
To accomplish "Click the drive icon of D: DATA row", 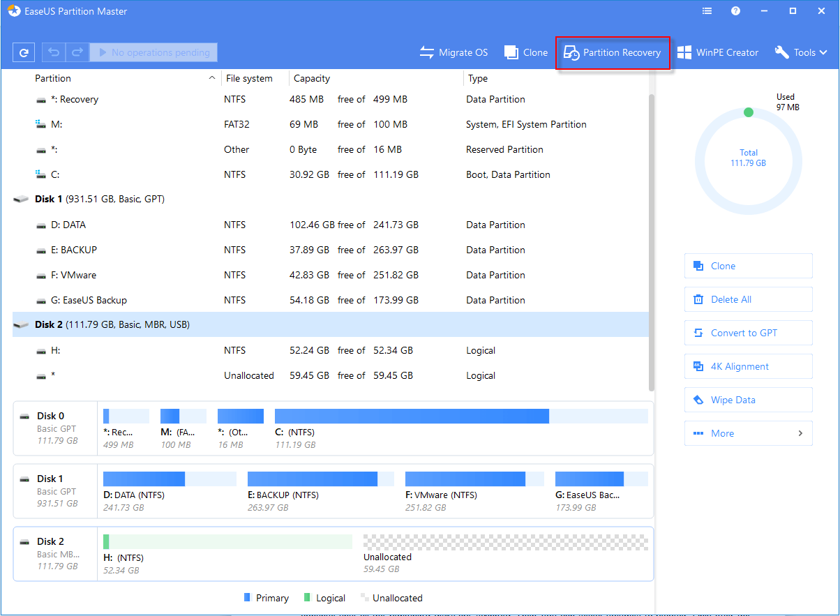I will (x=41, y=225).
